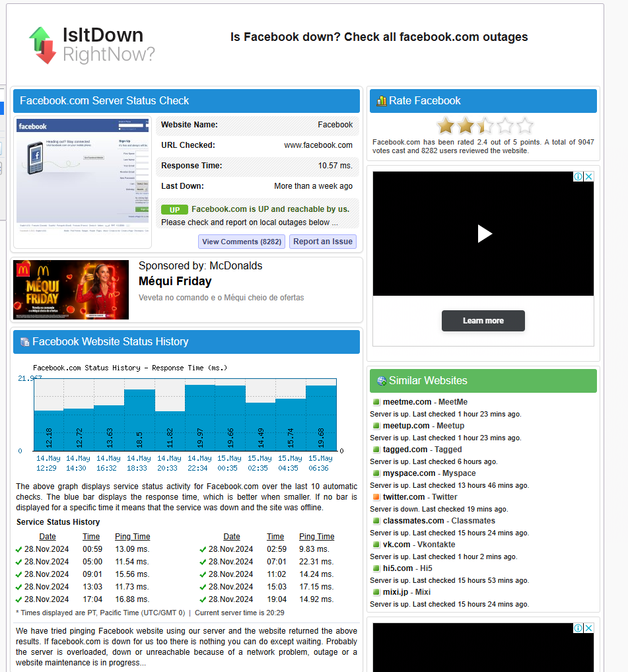Click the fourth rating star
This screenshot has width=628, height=672.
coord(505,126)
